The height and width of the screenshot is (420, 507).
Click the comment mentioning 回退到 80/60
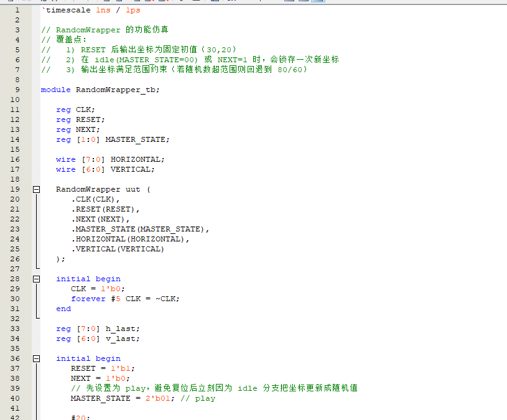[x=174, y=70]
